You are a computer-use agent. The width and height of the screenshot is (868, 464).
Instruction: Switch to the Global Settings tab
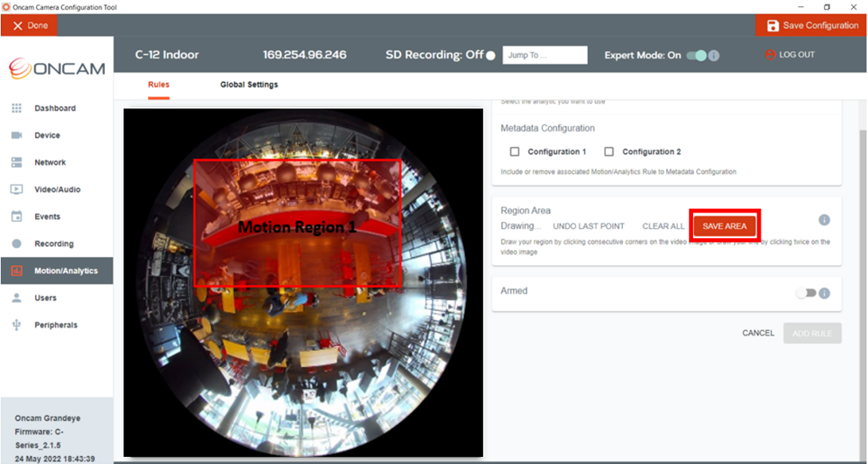pyautogui.click(x=249, y=84)
